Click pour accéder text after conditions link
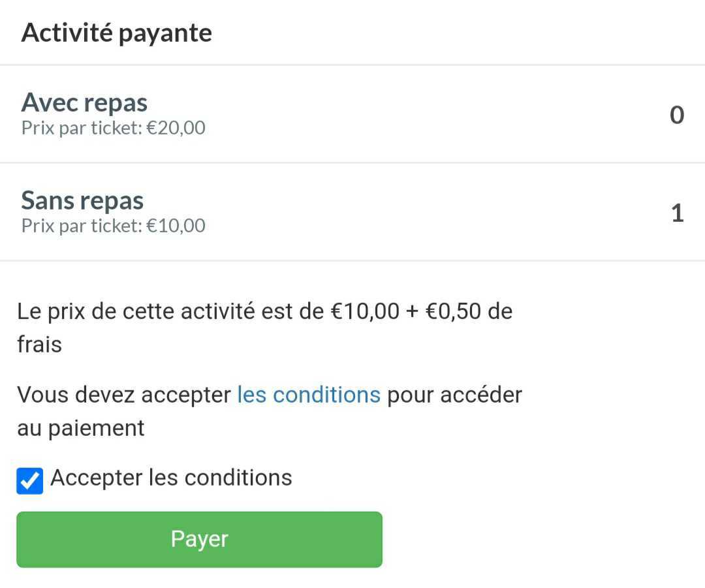705x588 pixels. pos(454,394)
